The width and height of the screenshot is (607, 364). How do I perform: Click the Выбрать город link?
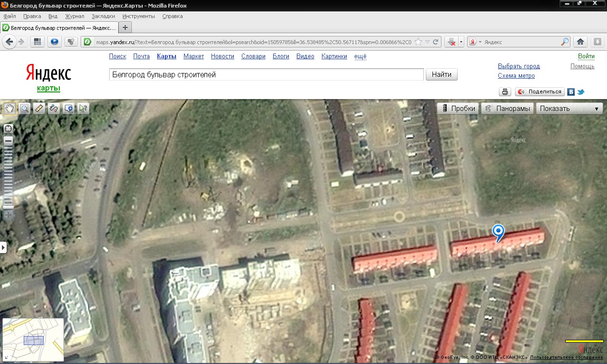(519, 66)
